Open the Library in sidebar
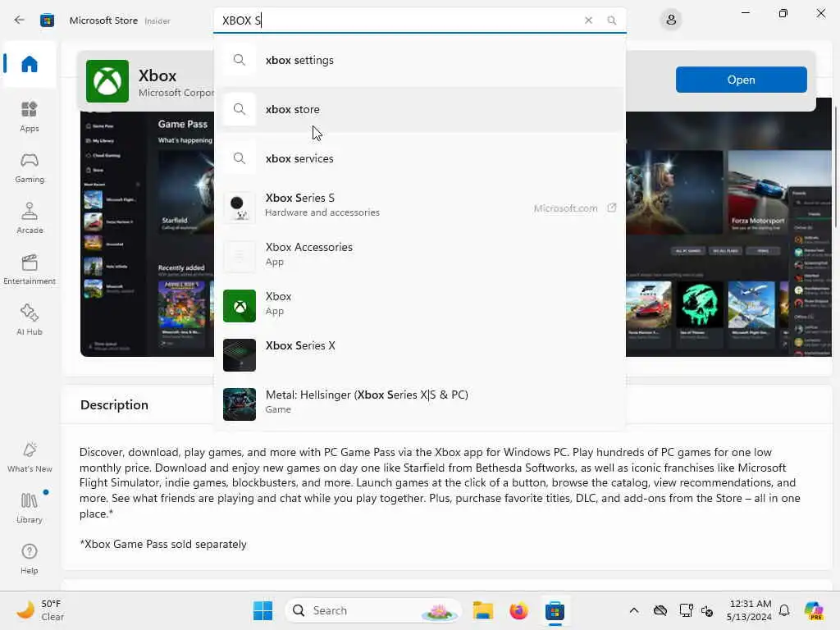Image resolution: width=840 pixels, height=630 pixels. pos(30,508)
